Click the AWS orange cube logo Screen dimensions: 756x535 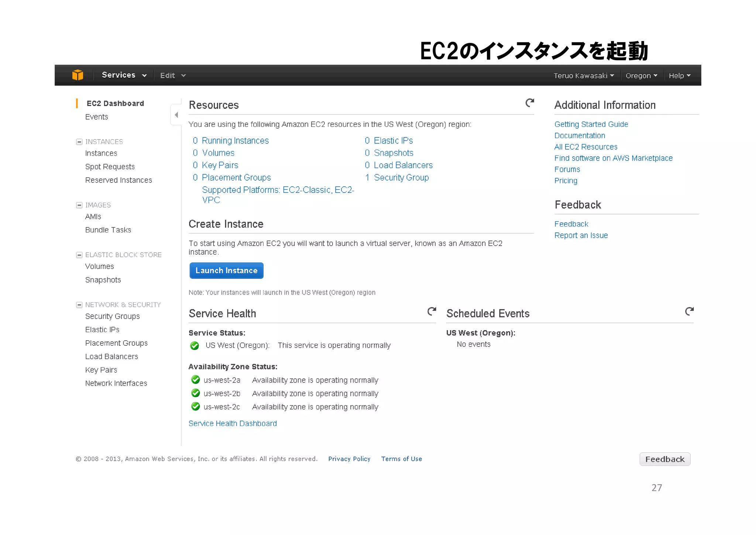tap(78, 75)
